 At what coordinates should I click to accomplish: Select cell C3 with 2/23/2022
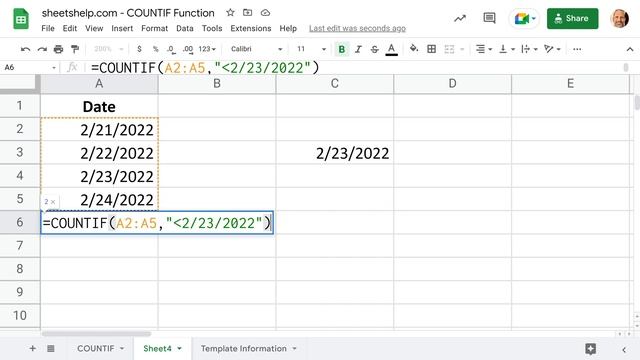(x=335, y=153)
